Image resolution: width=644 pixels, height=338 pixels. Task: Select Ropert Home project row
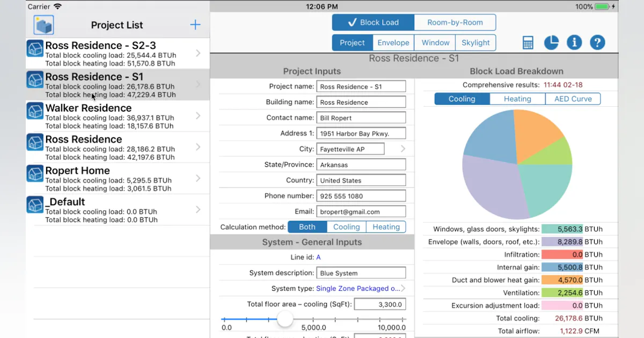[x=118, y=178]
